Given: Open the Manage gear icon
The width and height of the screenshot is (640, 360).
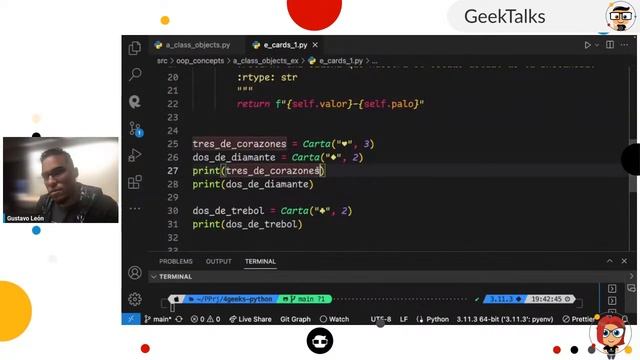Looking at the screenshot, I should (x=135, y=299).
